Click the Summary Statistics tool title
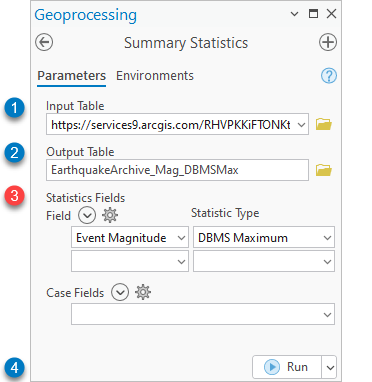 coord(186,43)
